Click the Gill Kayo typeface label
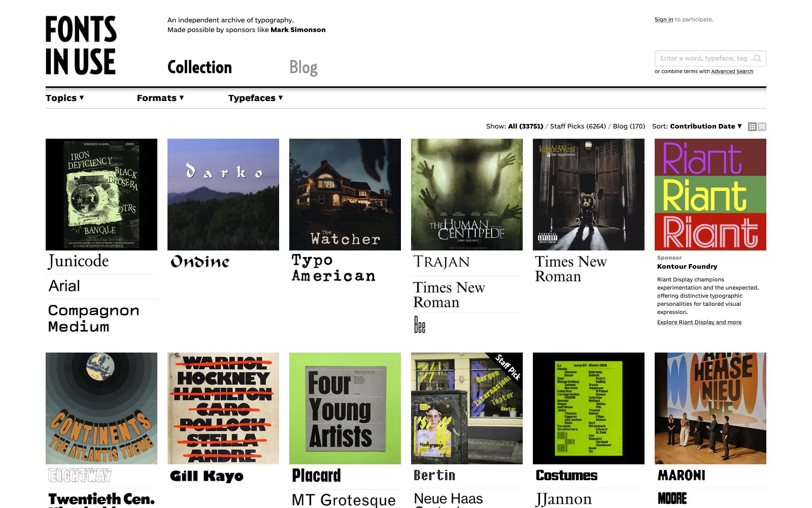The width and height of the screenshot is (812, 508). [207, 476]
